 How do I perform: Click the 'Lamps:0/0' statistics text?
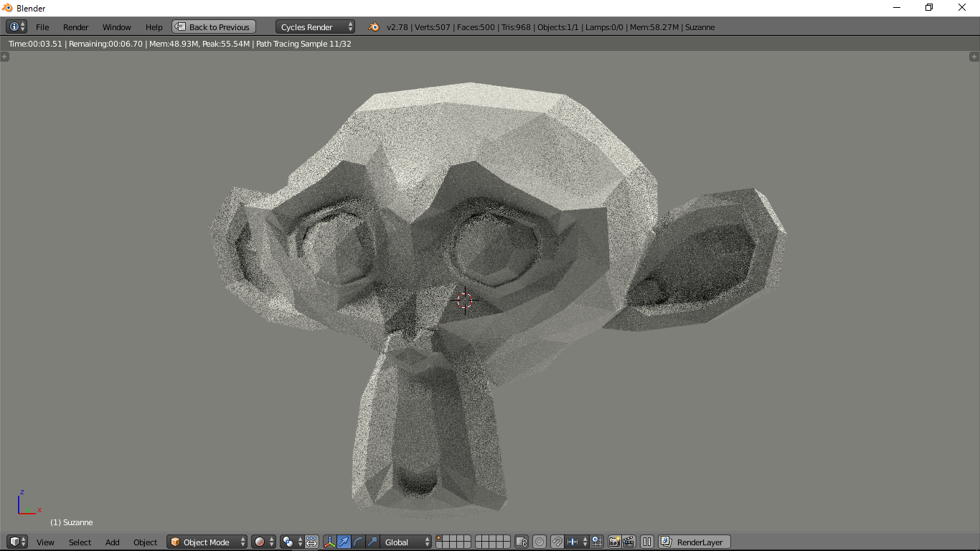pos(604,27)
